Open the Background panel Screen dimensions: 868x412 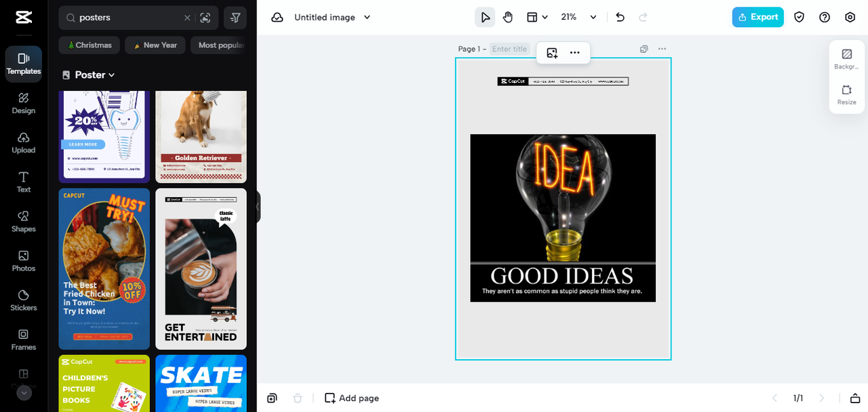846,60
